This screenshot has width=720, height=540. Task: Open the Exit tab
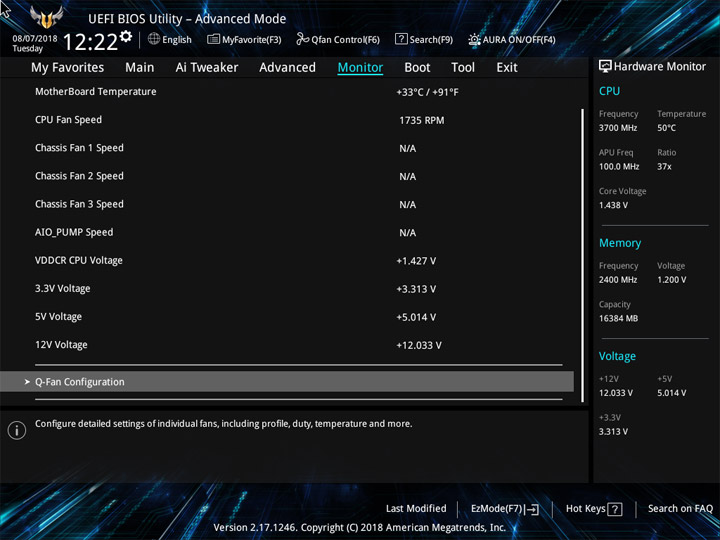click(x=507, y=68)
